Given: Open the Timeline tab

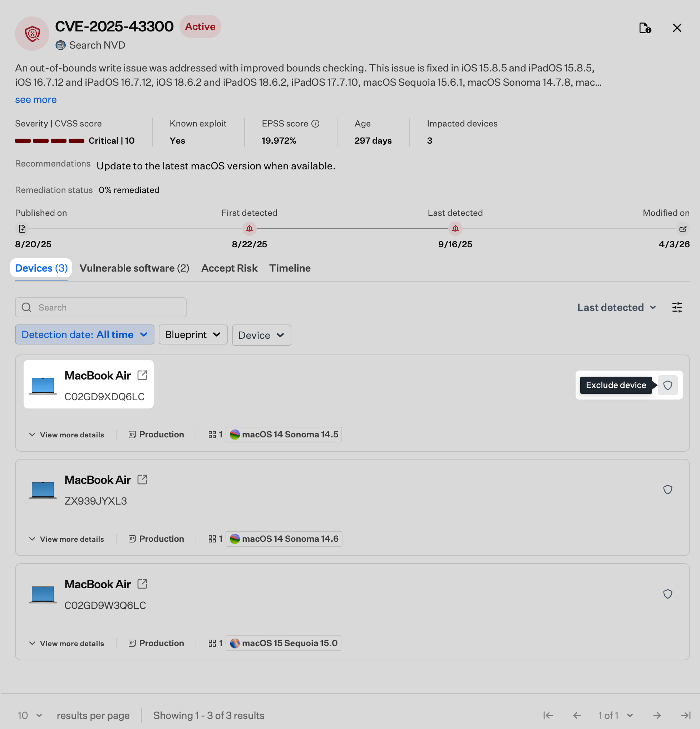Looking at the screenshot, I should tap(290, 268).
